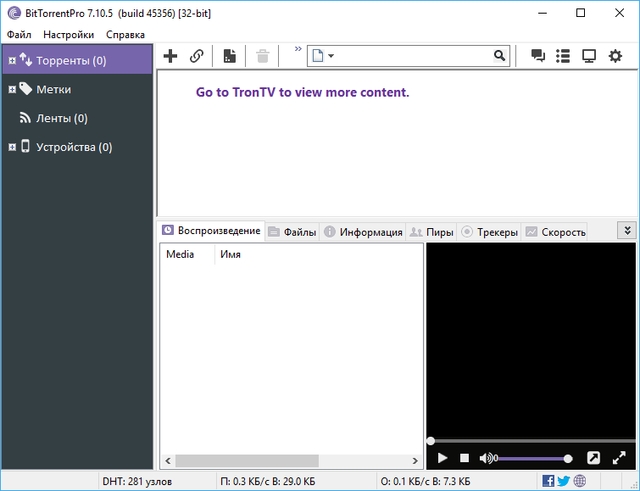Expand the Метки tree node
The width and height of the screenshot is (640, 491).
click(11, 90)
